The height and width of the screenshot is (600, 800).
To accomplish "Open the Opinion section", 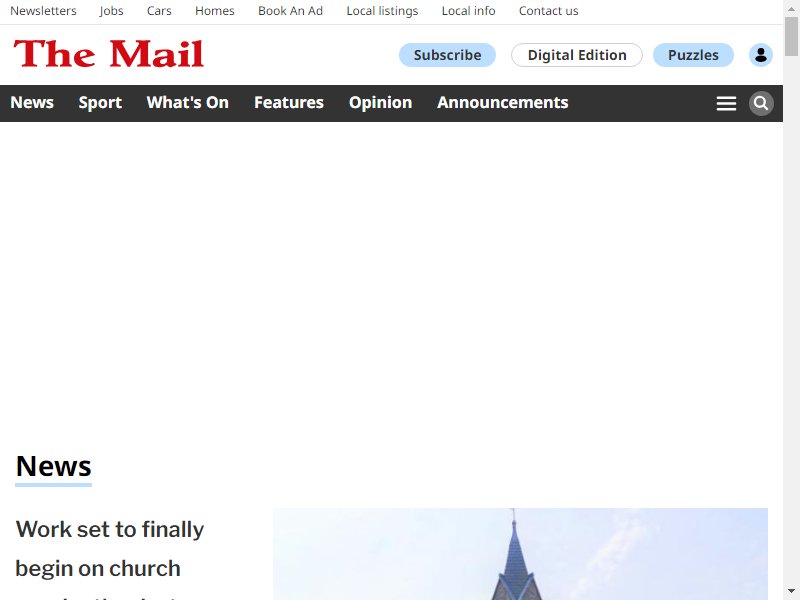I will [381, 103].
